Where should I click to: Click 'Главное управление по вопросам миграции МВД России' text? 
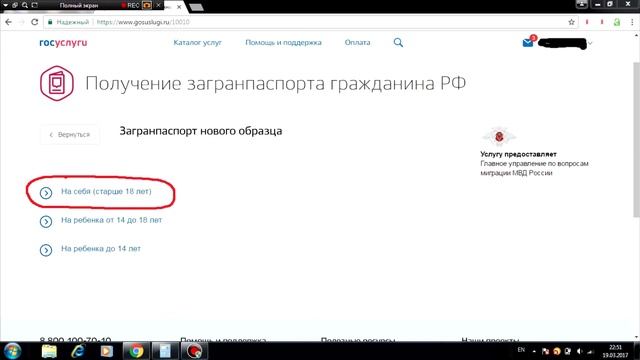pyautogui.click(x=534, y=168)
